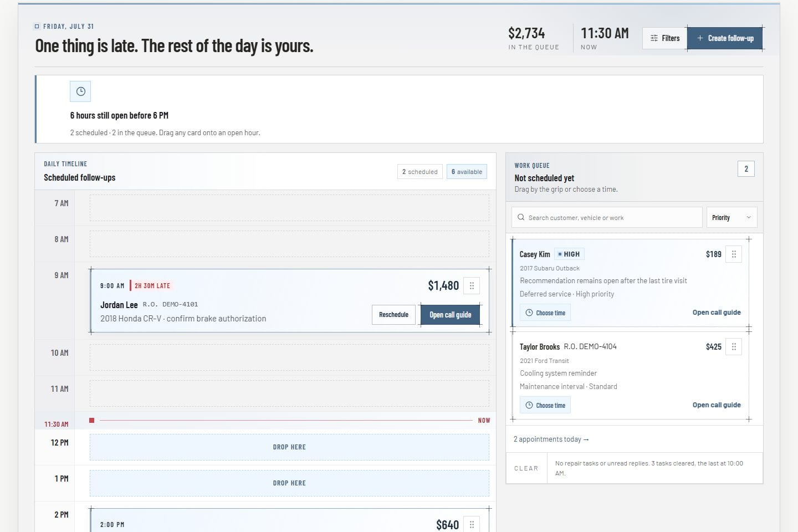Expand the Priority sort dropdown
798x532 pixels.
click(x=731, y=218)
